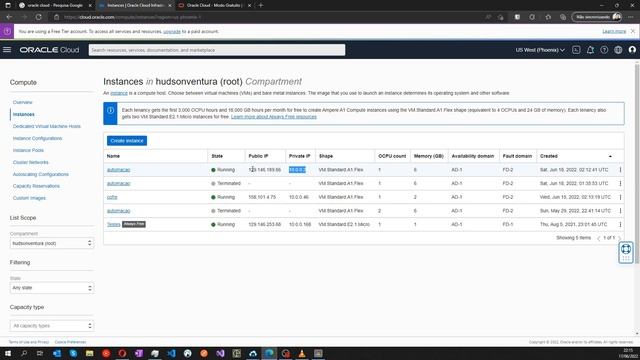The height and width of the screenshot is (360, 640).
Task: Open the Edge browser taskbar icon
Action: point(269,353)
